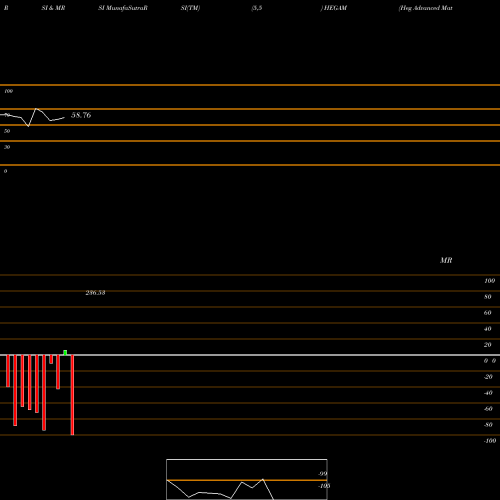Click the RSI axis label 50
This screenshot has height=500, width=500.
click(x=7, y=131)
